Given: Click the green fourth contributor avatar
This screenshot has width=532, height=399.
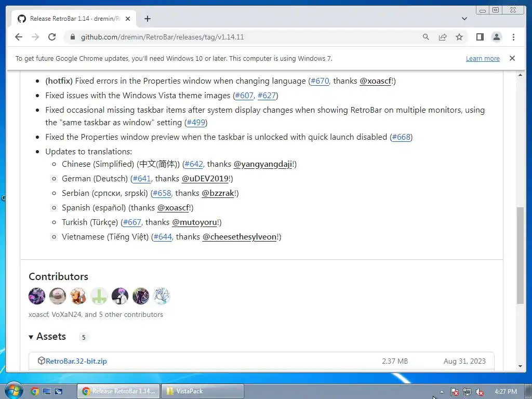Looking at the screenshot, I should 99,296.
